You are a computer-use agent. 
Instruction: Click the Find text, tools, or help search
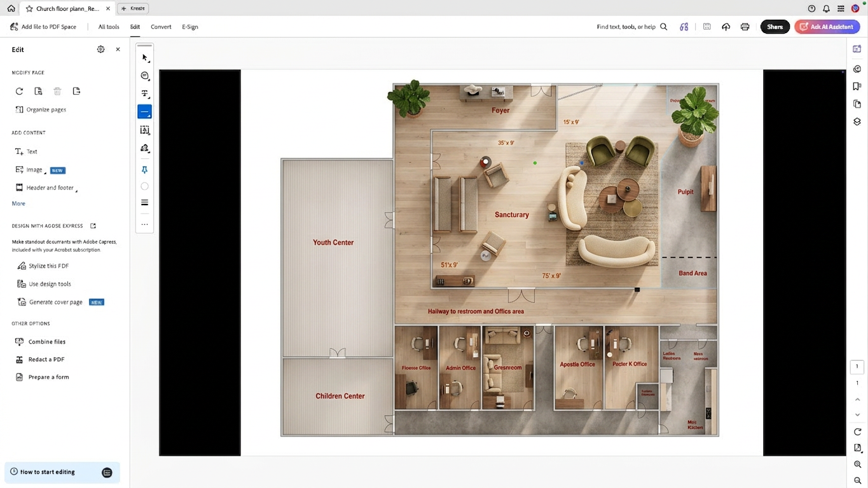tap(632, 27)
